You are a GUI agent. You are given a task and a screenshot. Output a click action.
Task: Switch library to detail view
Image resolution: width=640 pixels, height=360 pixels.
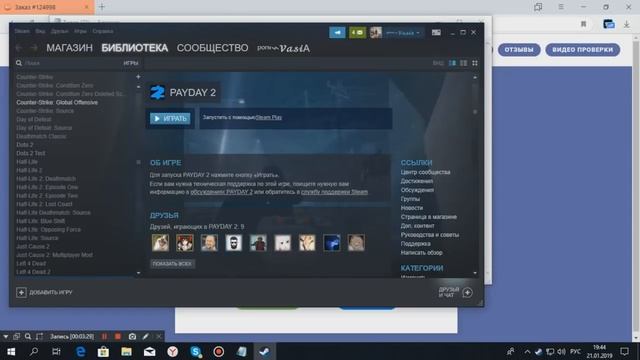[452, 63]
